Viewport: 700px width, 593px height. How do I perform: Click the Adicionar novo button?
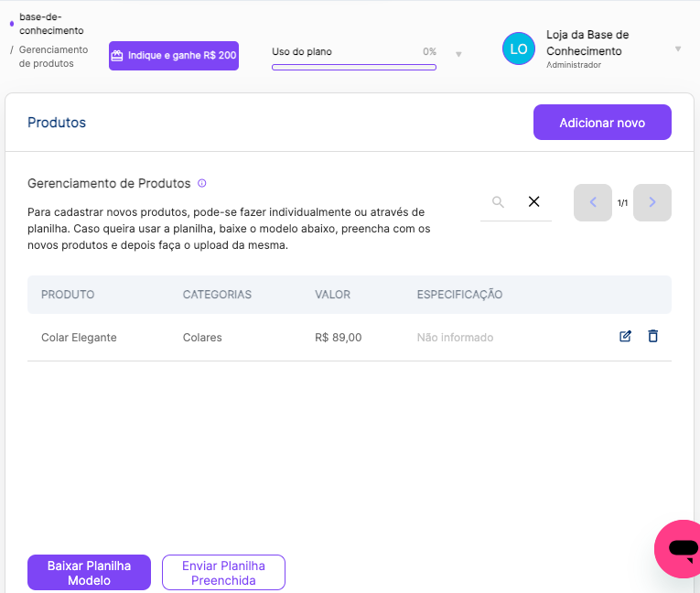tap(602, 123)
